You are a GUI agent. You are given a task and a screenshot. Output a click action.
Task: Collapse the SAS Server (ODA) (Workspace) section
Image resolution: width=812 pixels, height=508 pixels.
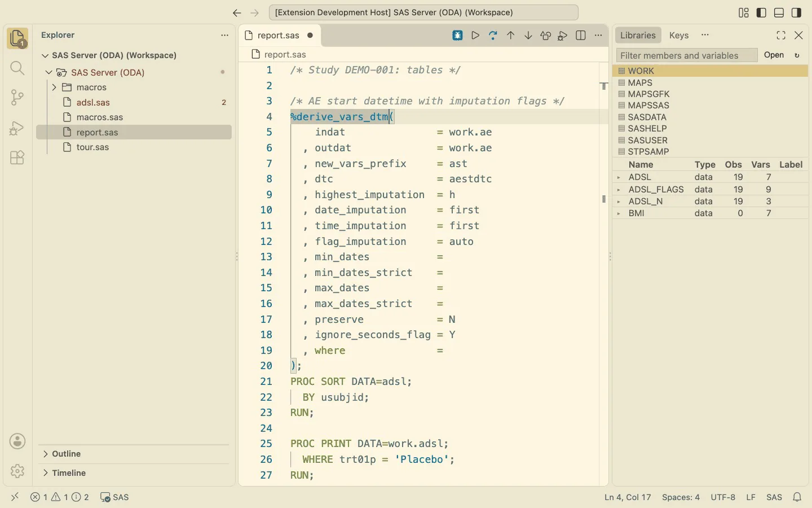coord(45,55)
